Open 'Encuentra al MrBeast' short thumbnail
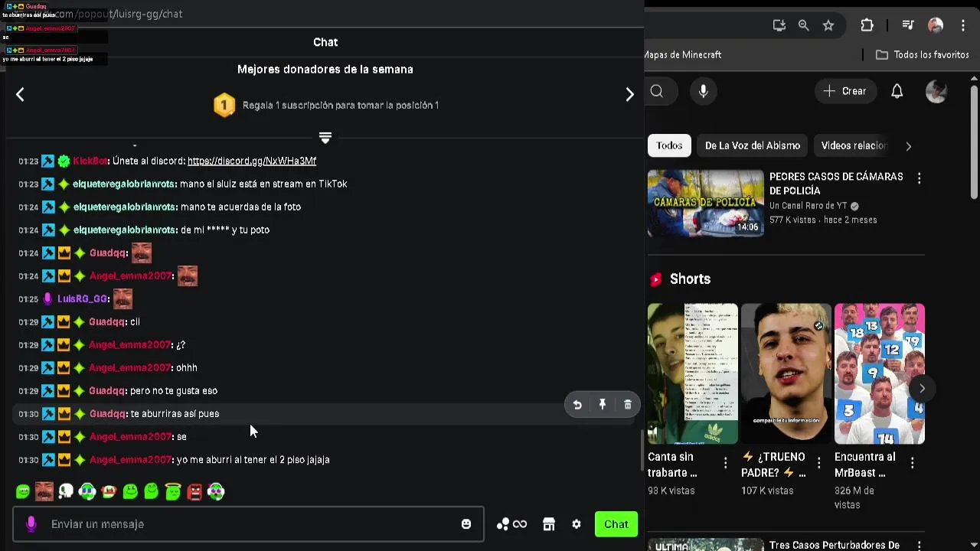The height and width of the screenshot is (551, 980). coord(880,373)
